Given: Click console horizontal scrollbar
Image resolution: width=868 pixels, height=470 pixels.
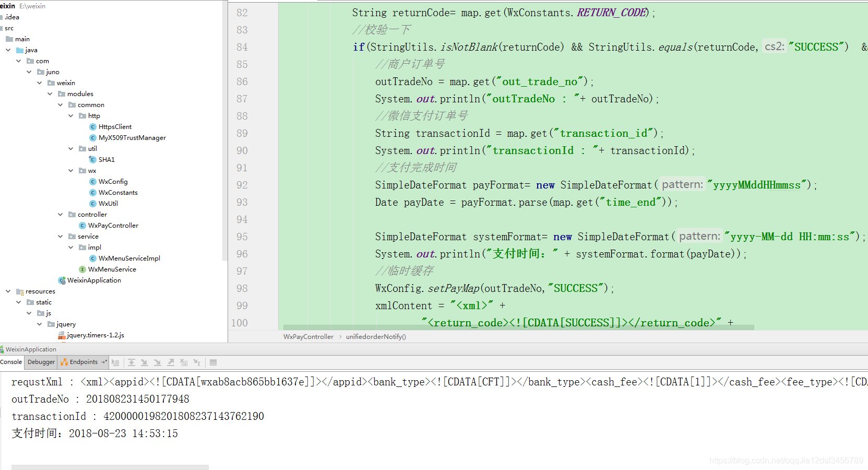Looking at the screenshot, I should [x=110, y=467].
